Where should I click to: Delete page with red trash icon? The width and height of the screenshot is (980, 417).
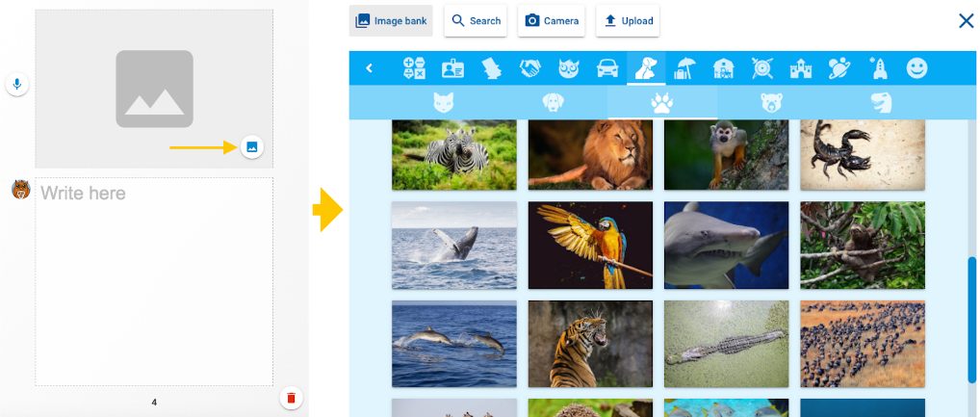pyautogui.click(x=291, y=398)
